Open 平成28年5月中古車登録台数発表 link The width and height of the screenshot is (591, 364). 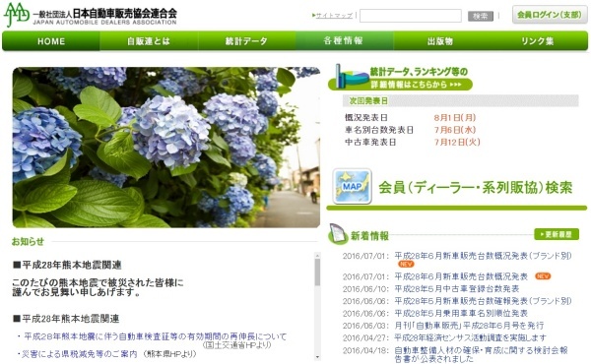pos(457,288)
